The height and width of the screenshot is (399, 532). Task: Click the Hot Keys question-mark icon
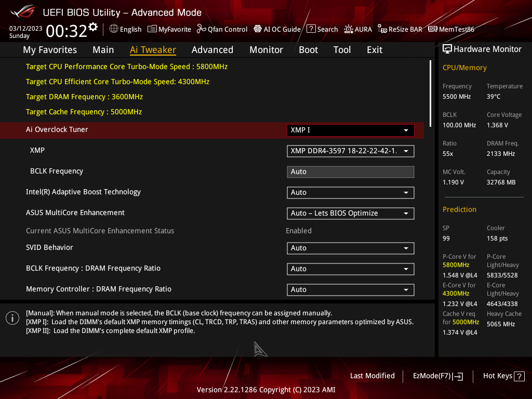click(519, 376)
